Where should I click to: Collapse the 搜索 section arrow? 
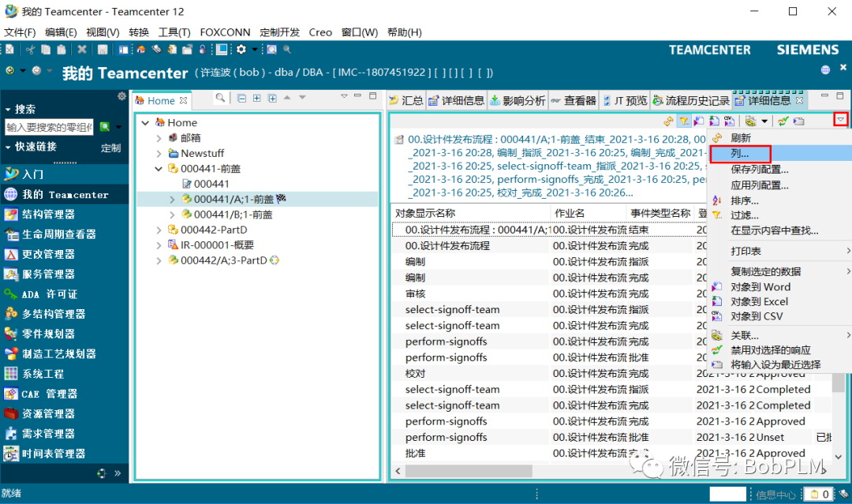pyautogui.click(x=8, y=109)
